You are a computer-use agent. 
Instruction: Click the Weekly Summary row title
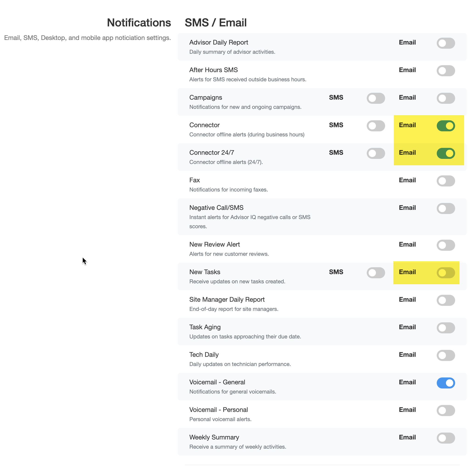(x=214, y=437)
